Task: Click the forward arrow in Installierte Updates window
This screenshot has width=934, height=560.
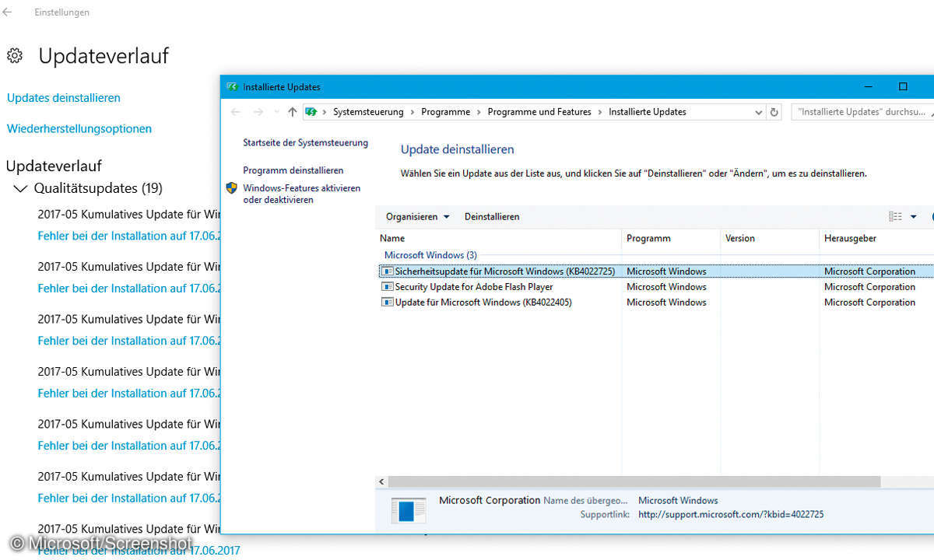Action: pos(258,112)
